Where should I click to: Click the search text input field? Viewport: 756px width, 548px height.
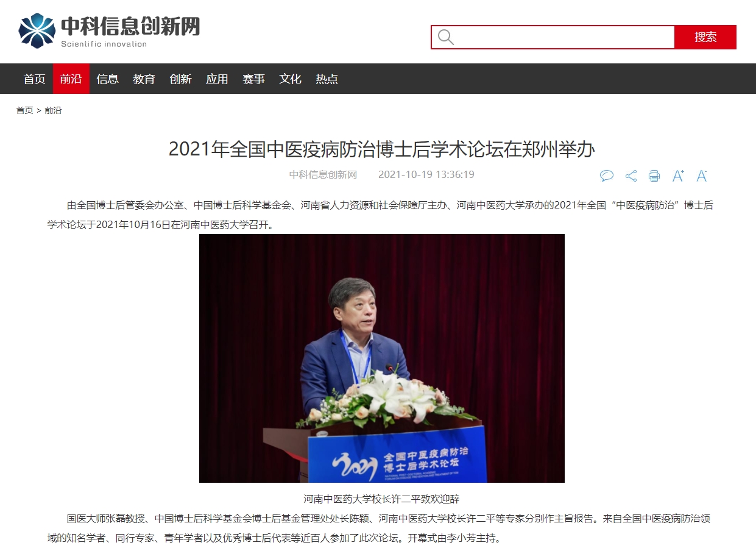[x=563, y=37]
